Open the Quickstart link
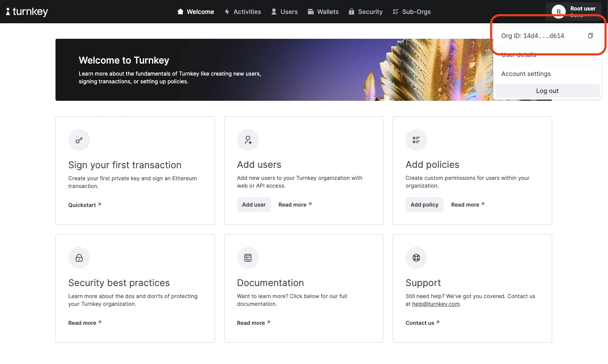The height and width of the screenshot is (364, 608). click(84, 205)
